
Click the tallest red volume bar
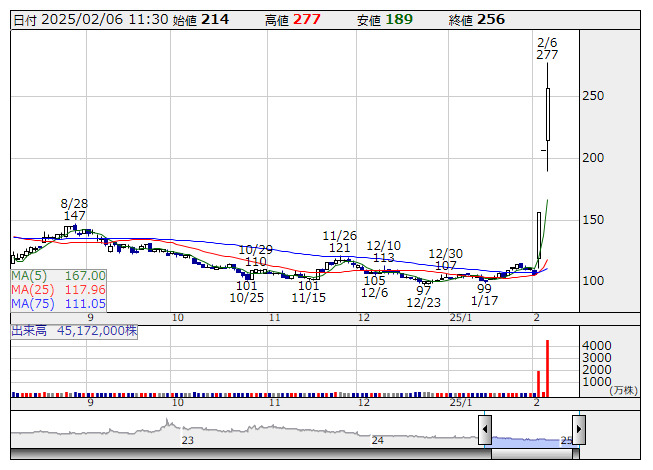[547, 368]
